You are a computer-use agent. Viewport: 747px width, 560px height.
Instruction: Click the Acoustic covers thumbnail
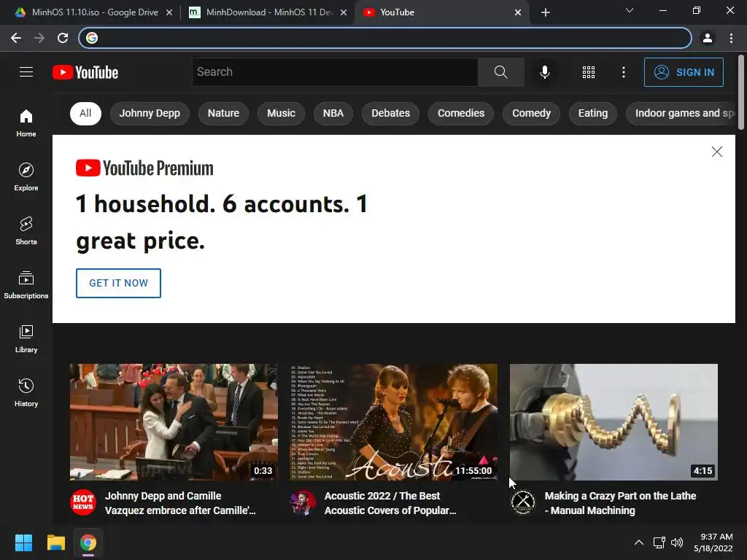click(393, 422)
